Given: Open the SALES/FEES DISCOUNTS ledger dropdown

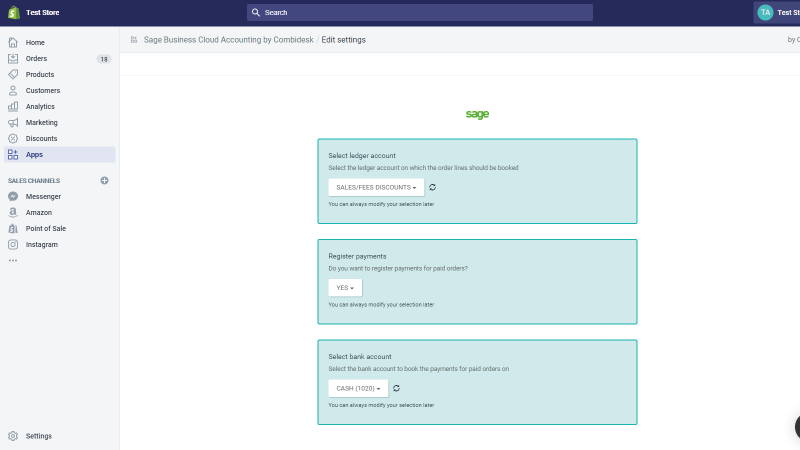Looking at the screenshot, I should (376, 187).
